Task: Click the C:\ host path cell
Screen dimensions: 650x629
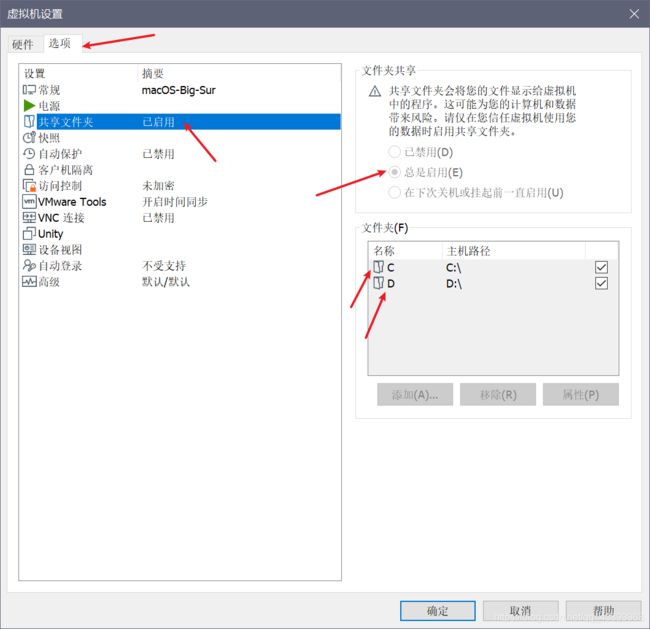Action: (454, 267)
